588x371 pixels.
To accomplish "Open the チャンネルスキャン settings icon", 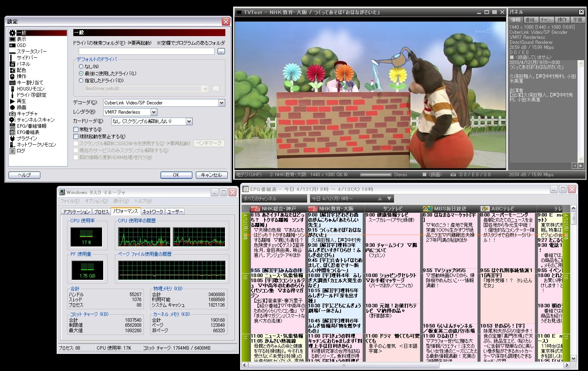I will tap(12, 120).
